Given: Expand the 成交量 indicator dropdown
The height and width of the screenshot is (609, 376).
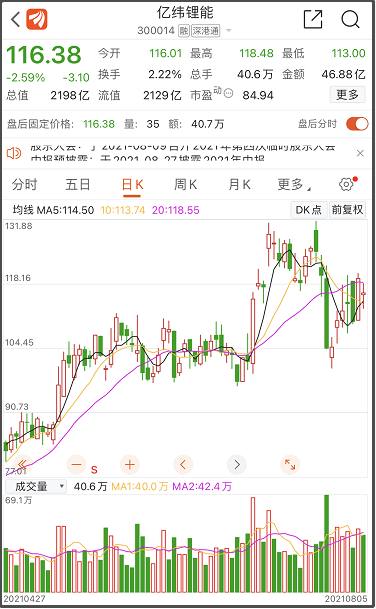Looking at the screenshot, I should [36, 486].
